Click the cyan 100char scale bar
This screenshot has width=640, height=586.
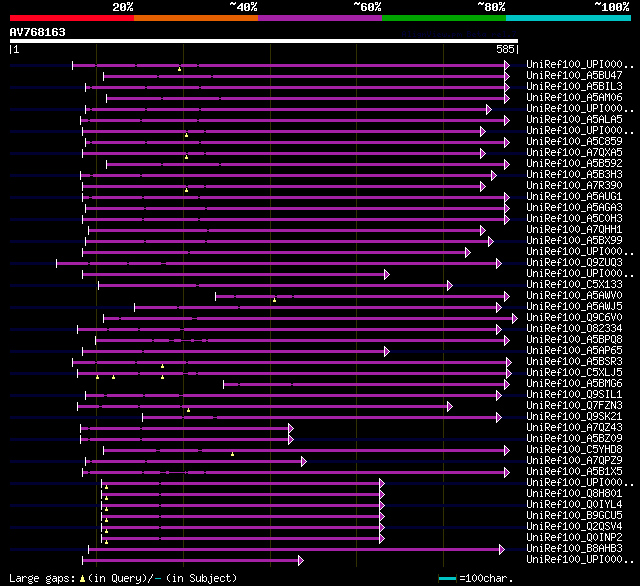[447, 578]
